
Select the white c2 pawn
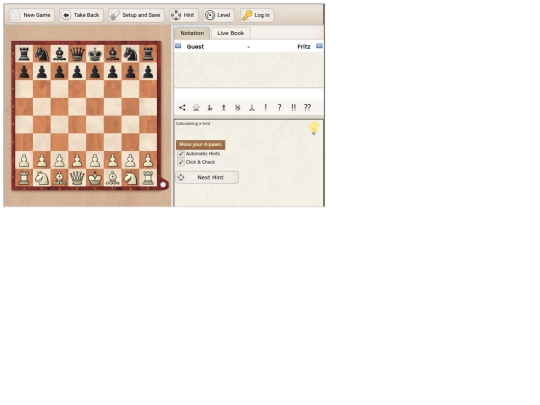[60, 160]
